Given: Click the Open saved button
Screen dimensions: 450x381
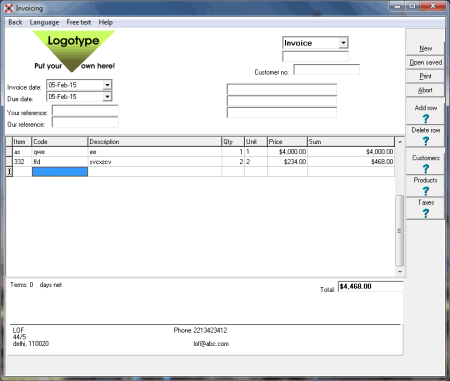Looking at the screenshot, I should point(425,62).
